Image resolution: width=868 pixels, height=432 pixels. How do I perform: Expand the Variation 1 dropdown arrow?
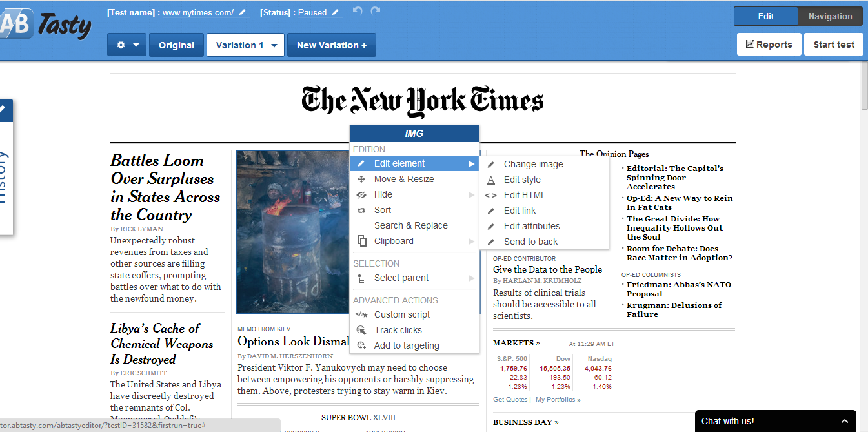pos(274,46)
